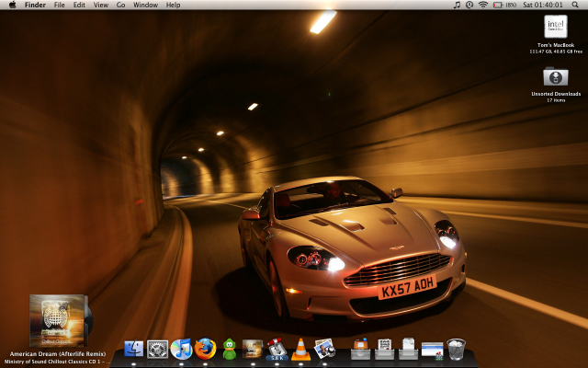Launch System Preferences from the dock

tap(157, 349)
